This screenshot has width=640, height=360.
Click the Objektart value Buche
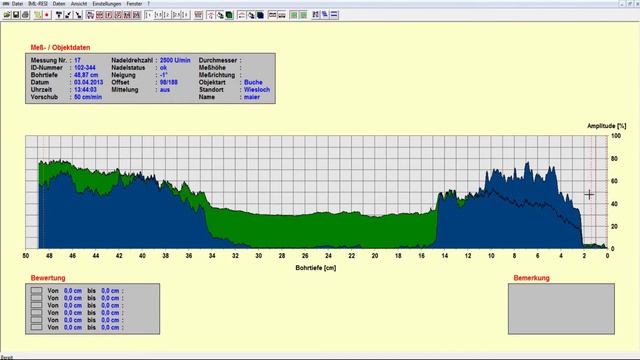point(253,82)
